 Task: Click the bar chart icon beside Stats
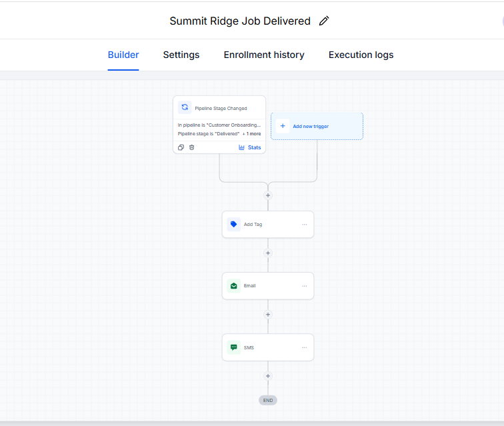(x=241, y=147)
